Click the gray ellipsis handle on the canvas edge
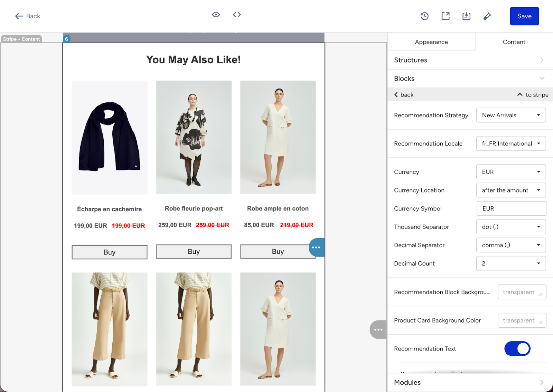The height and width of the screenshot is (392, 553). click(x=378, y=330)
